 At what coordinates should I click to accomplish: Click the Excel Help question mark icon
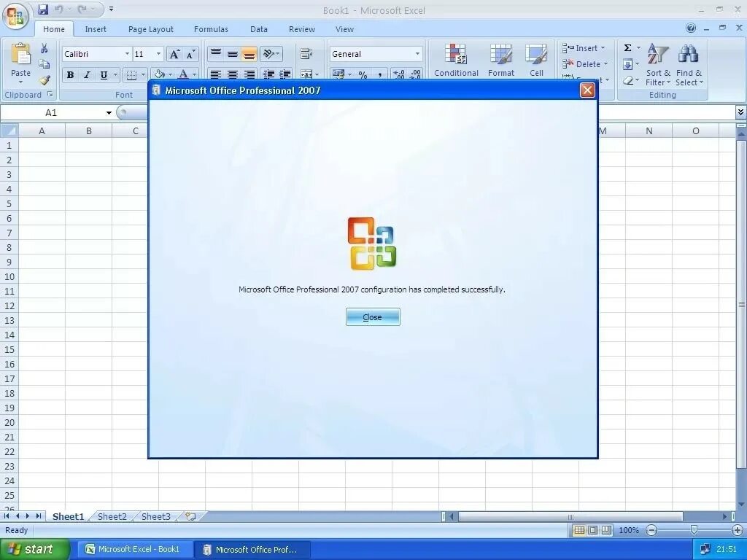pyautogui.click(x=691, y=28)
